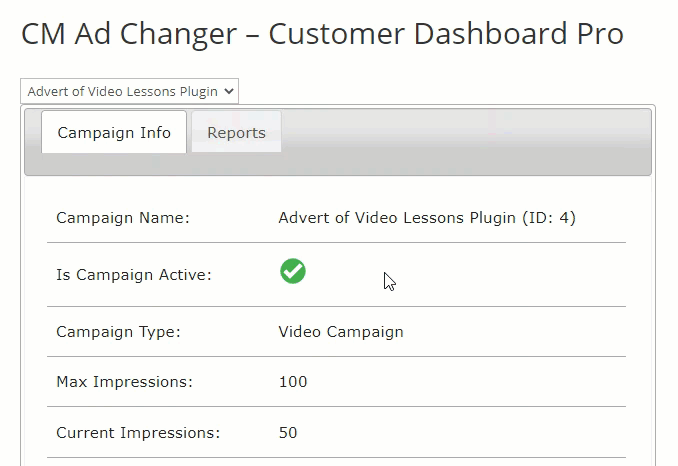The width and height of the screenshot is (678, 466).
Task: Click the word Dashboard in the title
Action: coord(491,34)
